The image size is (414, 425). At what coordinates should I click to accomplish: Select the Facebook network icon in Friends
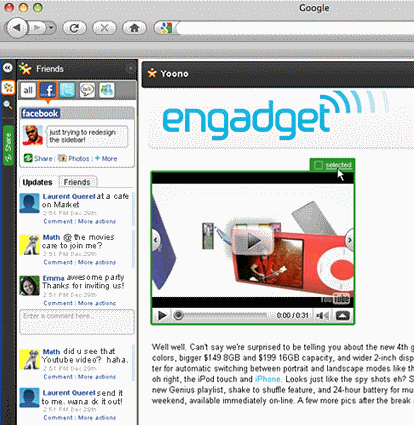(x=48, y=90)
